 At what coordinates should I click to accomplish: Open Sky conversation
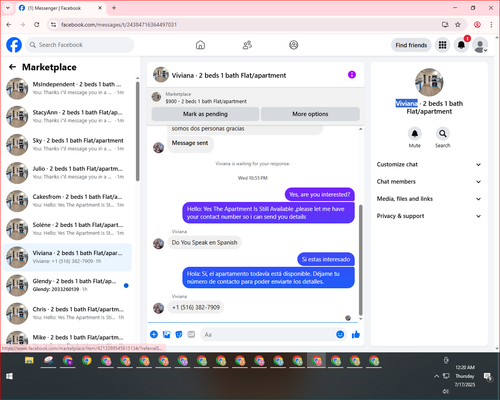click(x=67, y=145)
